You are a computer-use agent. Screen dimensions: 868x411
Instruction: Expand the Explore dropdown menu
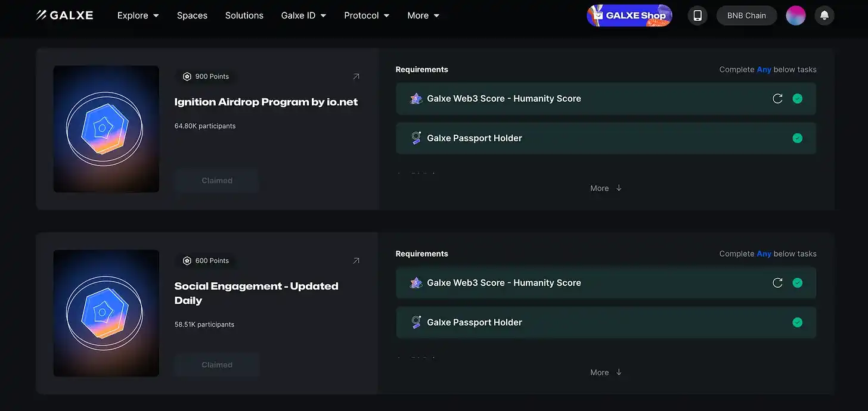pos(138,15)
